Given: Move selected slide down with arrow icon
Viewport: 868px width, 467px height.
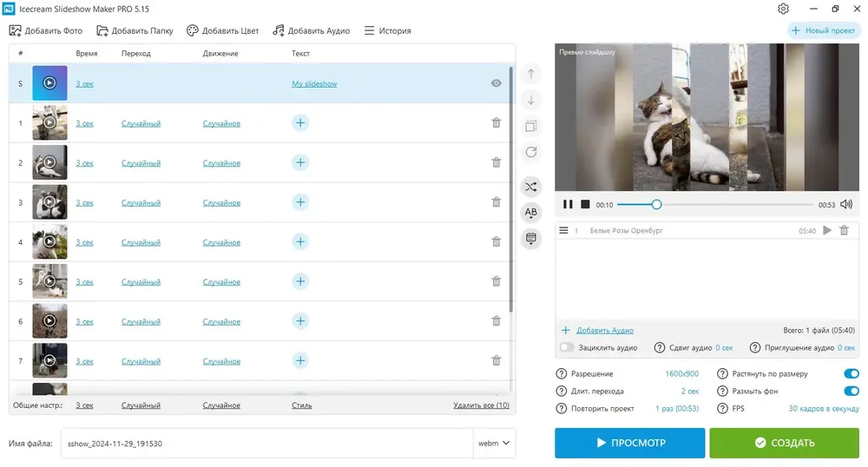Looking at the screenshot, I should 531,100.
